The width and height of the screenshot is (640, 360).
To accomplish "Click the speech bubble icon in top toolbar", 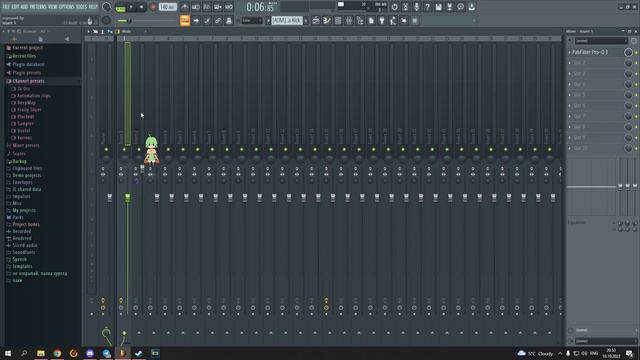I will tap(460, 7).
